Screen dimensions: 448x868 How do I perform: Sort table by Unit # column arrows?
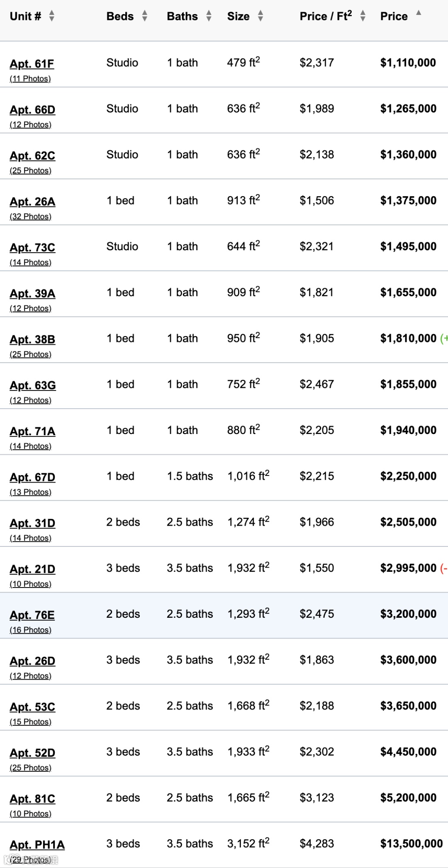coord(51,16)
